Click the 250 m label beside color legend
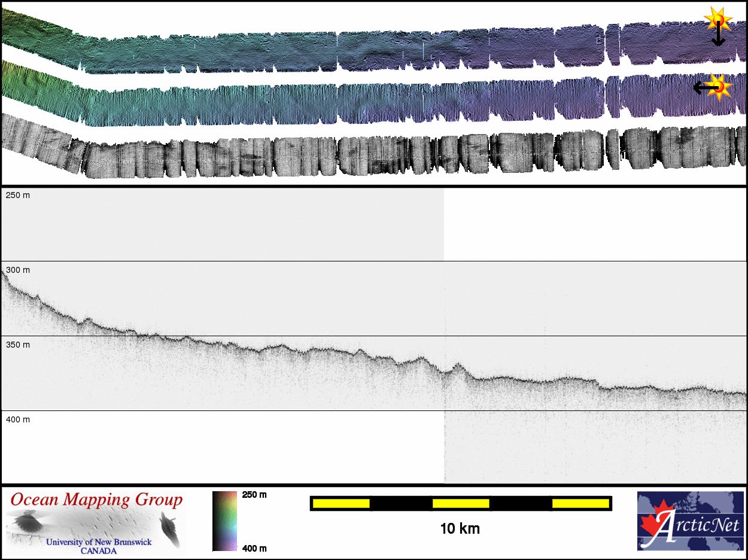Screen dimensions: 748x560 254,495
